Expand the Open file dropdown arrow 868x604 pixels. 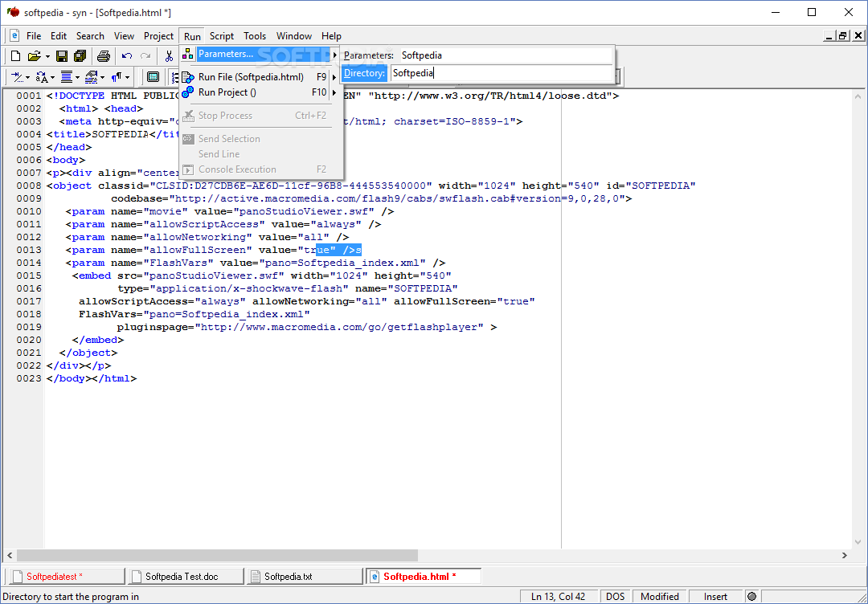tap(47, 56)
